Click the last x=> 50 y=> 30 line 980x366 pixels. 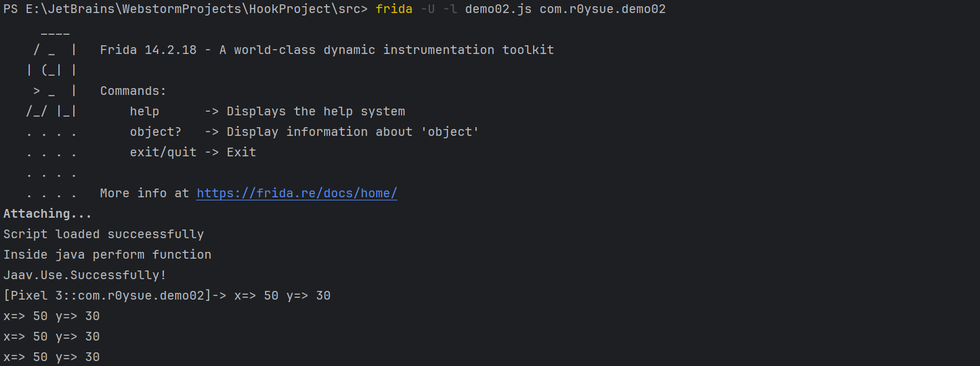(52, 357)
